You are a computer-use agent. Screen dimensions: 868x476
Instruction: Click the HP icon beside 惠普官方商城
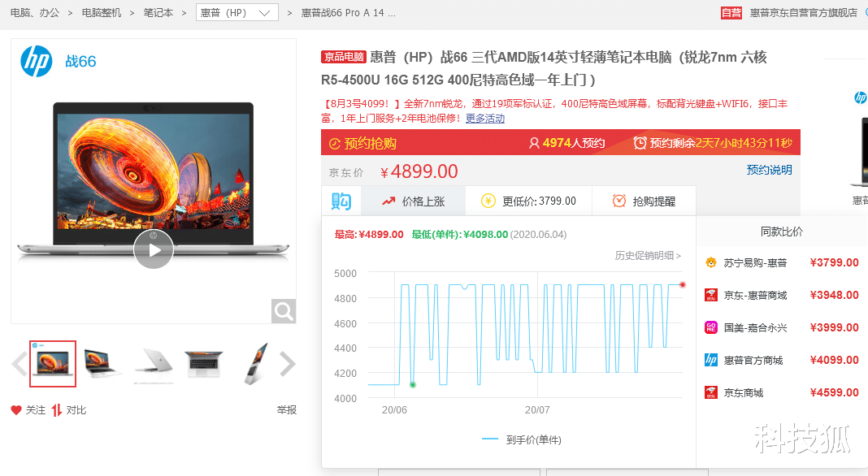click(x=711, y=361)
